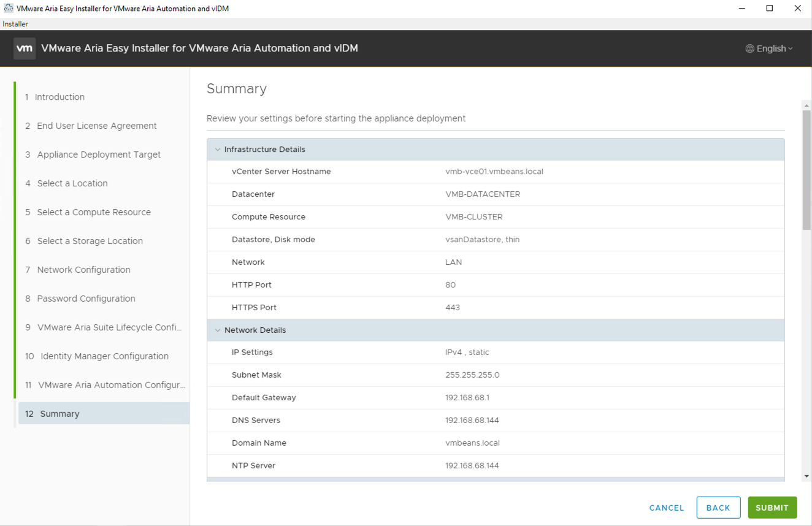Click the vCenter Server Hostname label
Image resolution: width=812 pixels, height=526 pixels.
coord(282,172)
